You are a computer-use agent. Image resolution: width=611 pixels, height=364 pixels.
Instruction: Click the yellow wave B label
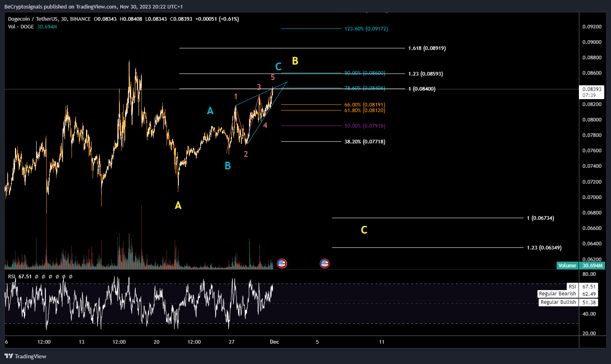pos(295,61)
